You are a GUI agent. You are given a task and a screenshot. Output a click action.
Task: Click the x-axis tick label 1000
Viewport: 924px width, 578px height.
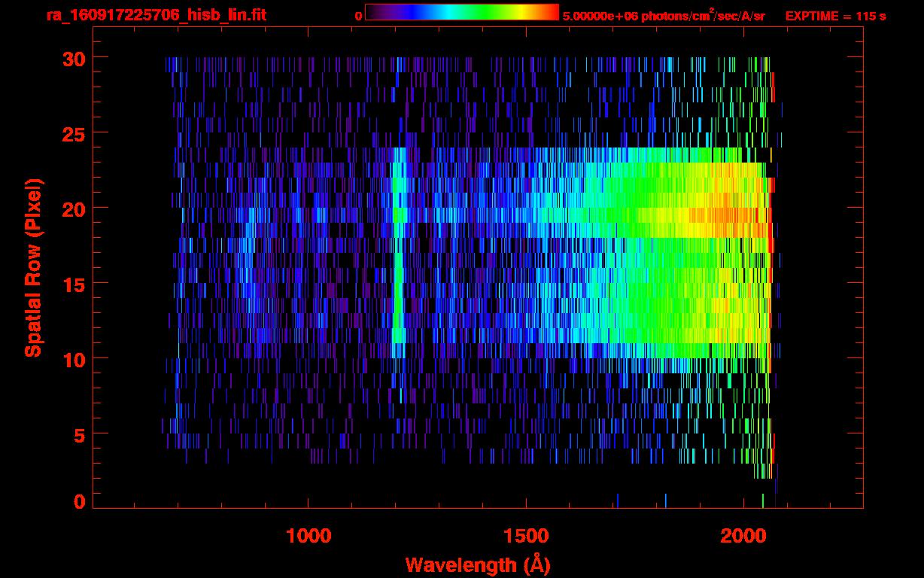click(309, 536)
